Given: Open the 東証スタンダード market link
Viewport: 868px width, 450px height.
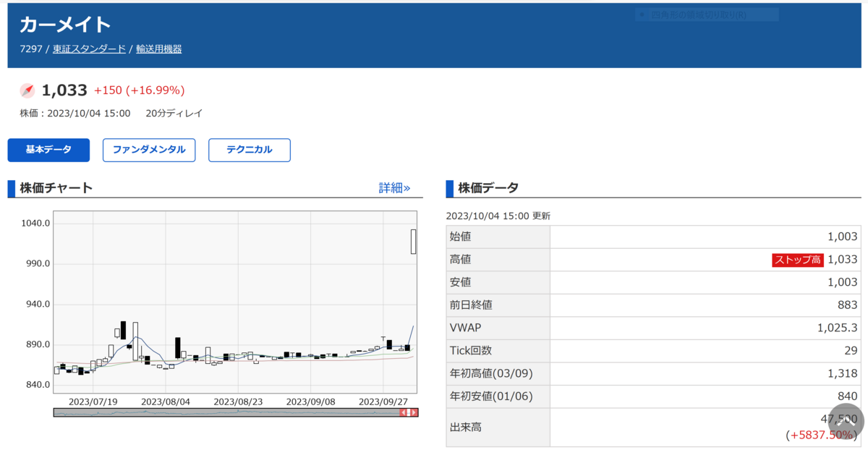Looking at the screenshot, I should click(90, 49).
